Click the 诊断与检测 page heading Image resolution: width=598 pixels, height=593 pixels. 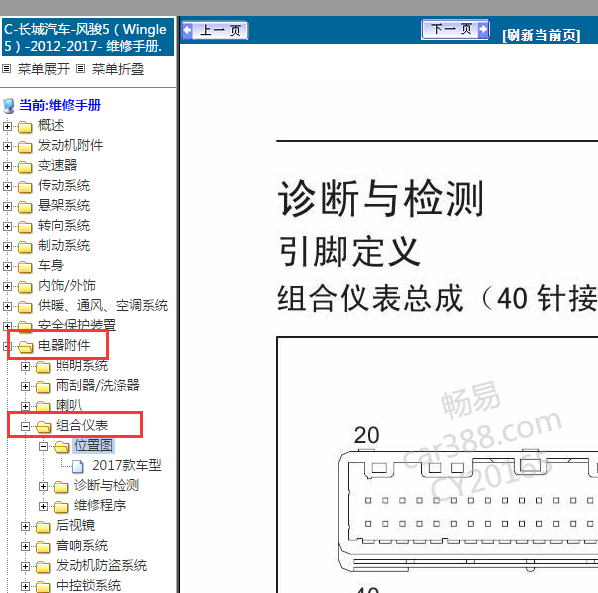pyautogui.click(x=381, y=199)
